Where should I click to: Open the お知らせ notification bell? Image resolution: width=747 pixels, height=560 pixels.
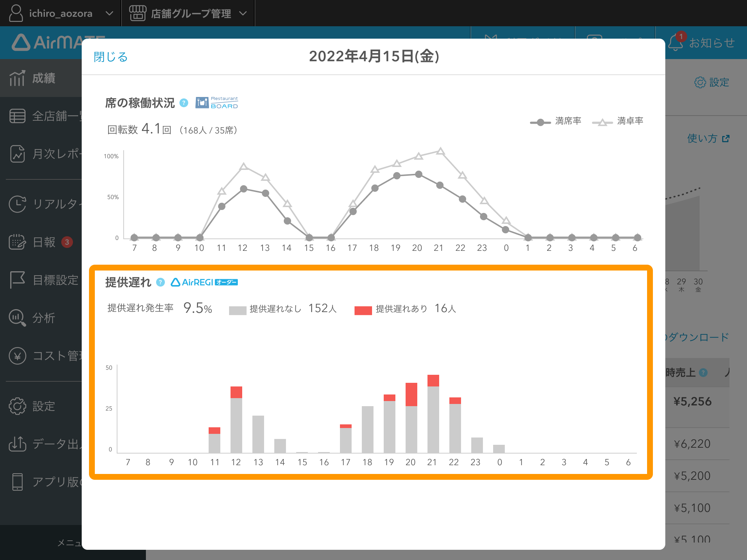click(676, 43)
